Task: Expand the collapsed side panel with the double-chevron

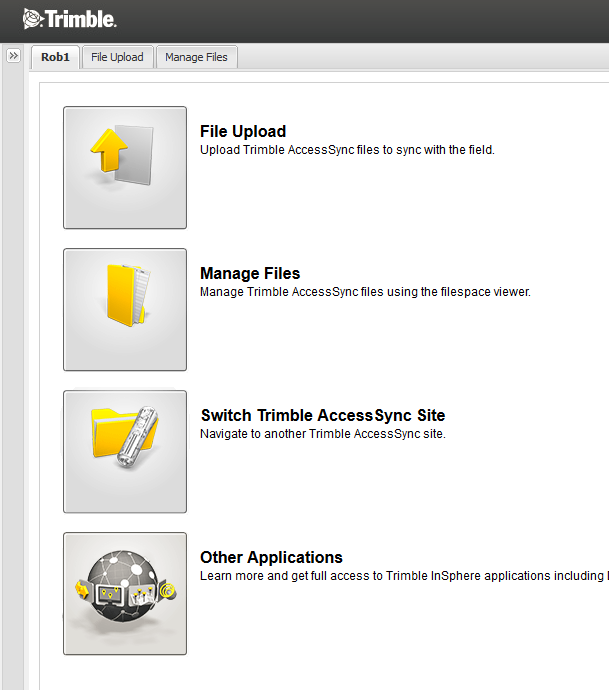Action: (x=14, y=56)
